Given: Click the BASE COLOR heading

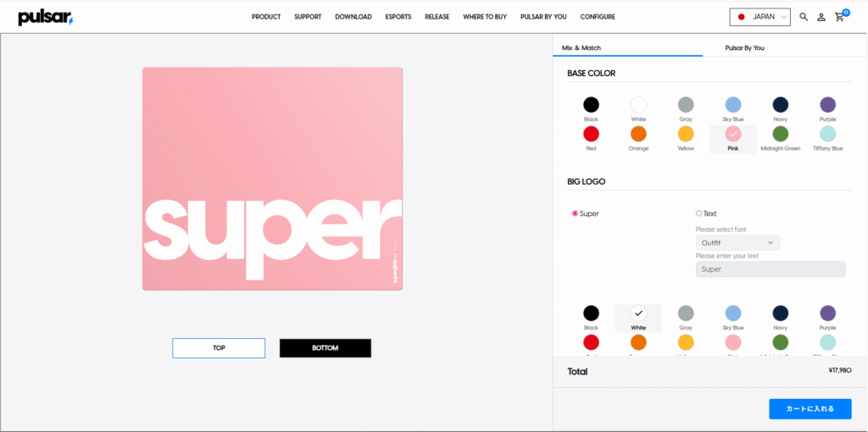Looking at the screenshot, I should 591,73.
